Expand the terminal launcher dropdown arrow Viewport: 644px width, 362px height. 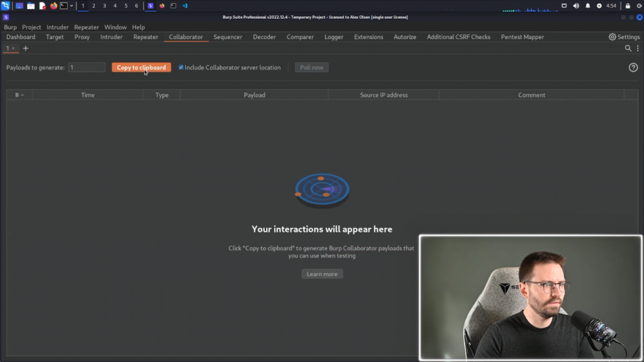point(72,6)
